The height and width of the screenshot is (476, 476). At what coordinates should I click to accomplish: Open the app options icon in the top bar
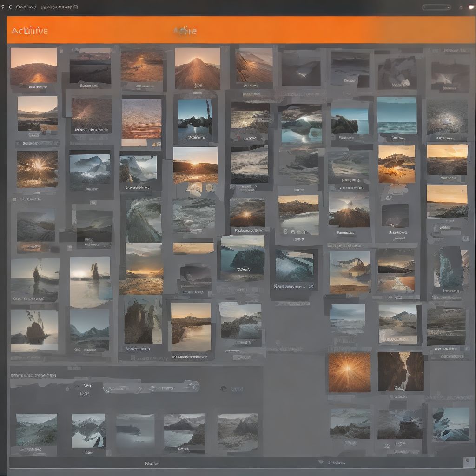(461, 6)
